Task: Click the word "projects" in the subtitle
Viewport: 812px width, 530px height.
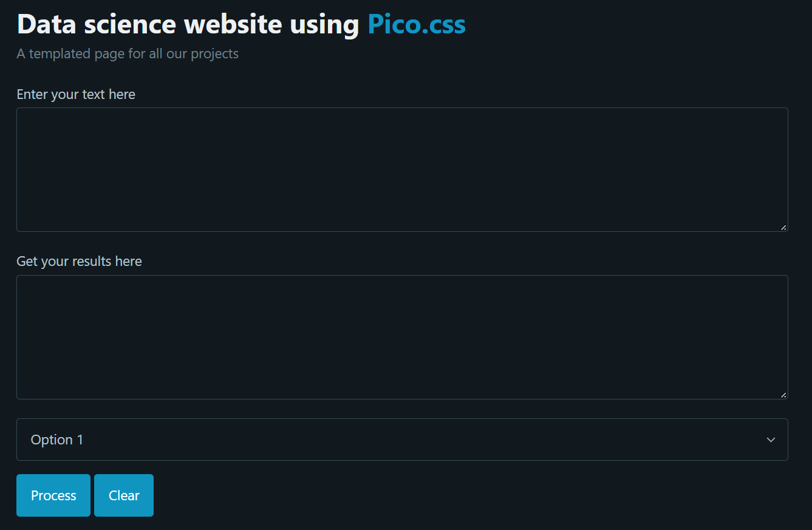Action: pyautogui.click(x=214, y=54)
